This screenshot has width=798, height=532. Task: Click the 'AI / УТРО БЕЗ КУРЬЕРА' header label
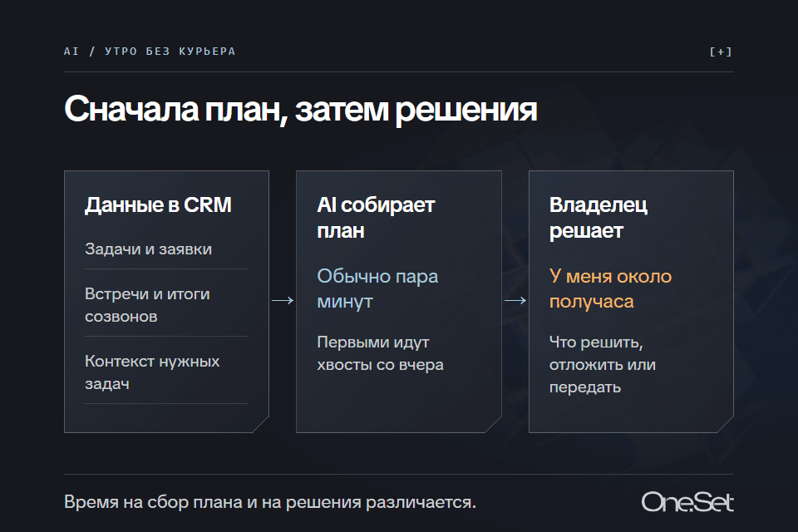(150, 52)
